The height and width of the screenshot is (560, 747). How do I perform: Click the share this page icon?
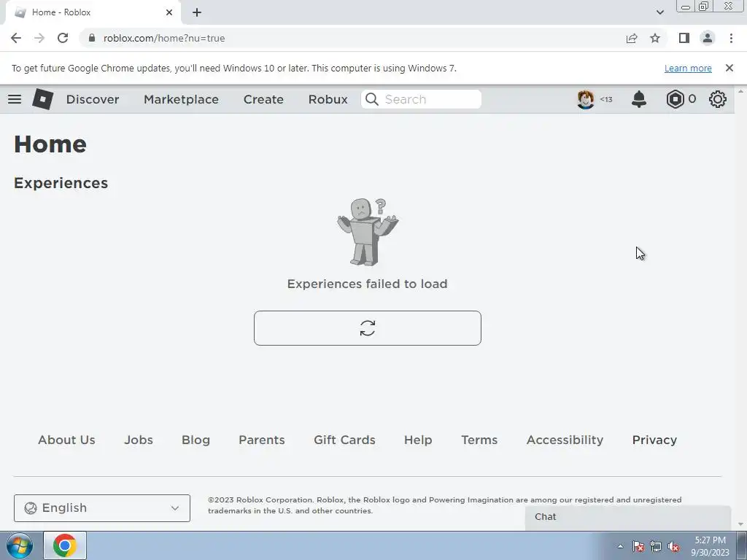(x=632, y=38)
